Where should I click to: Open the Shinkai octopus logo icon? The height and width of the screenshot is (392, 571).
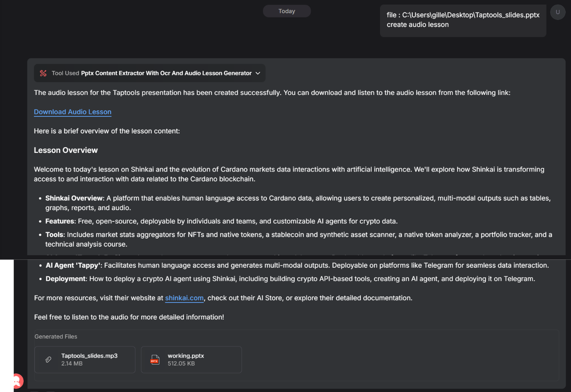pos(17,380)
